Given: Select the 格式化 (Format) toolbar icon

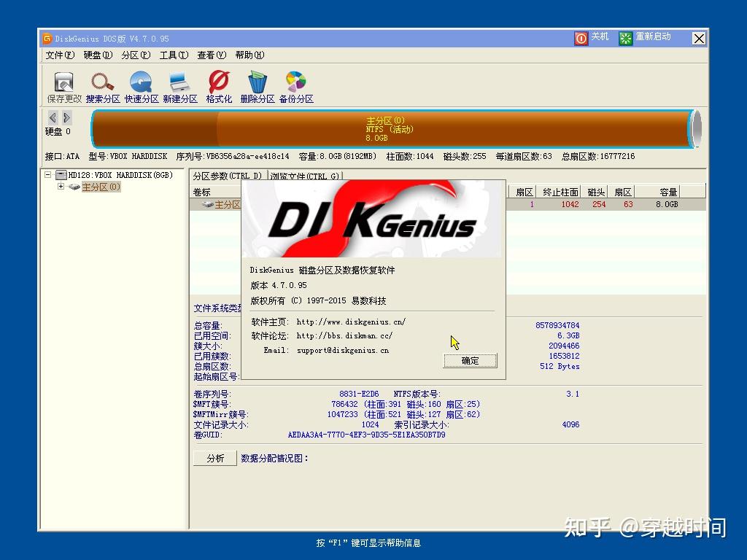Looking at the screenshot, I should (x=218, y=85).
